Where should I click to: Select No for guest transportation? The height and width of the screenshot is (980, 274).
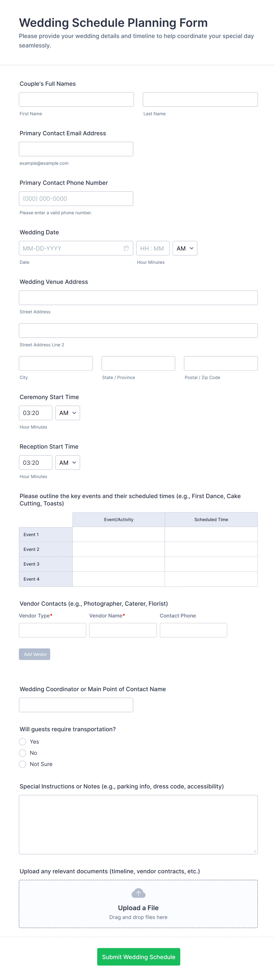click(x=23, y=753)
